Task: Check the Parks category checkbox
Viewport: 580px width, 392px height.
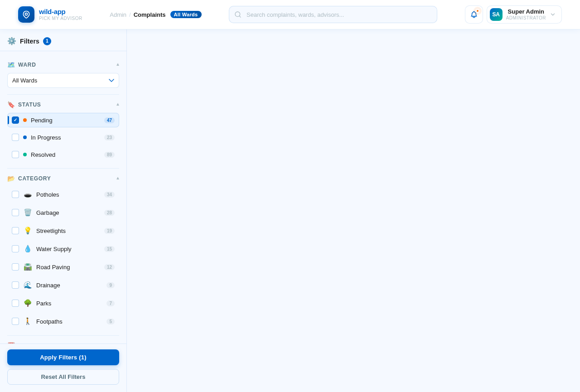Action: [15, 303]
